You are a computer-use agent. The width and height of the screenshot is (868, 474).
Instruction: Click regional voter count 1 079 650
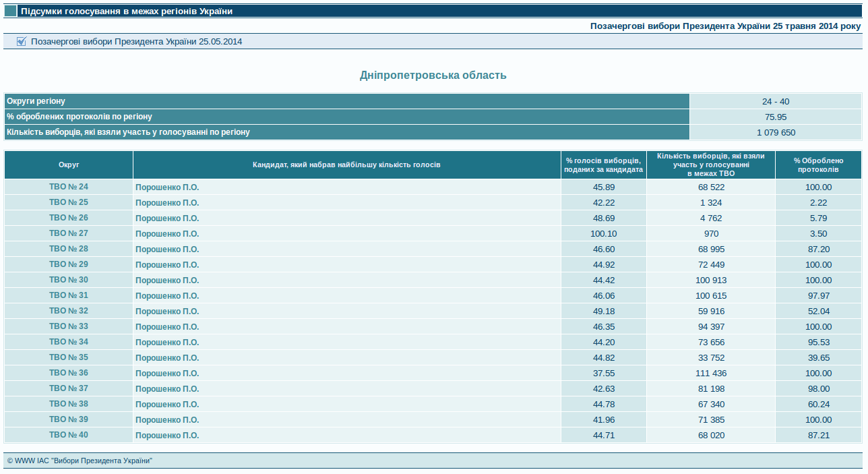[x=776, y=133]
